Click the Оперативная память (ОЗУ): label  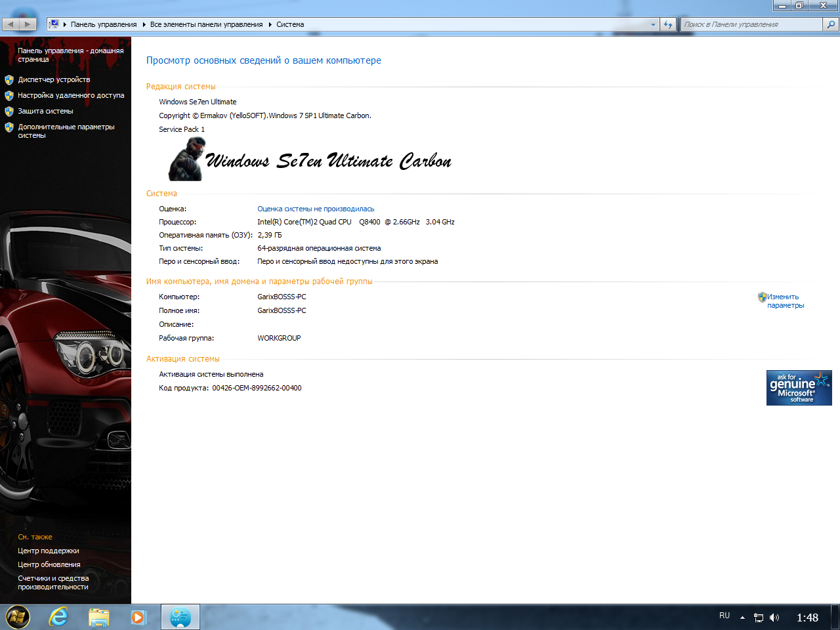tap(205, 235)
